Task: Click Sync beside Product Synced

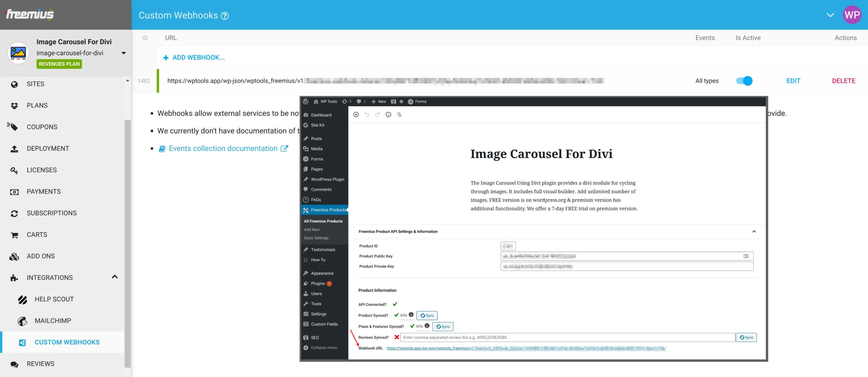Action: (427, 315)
